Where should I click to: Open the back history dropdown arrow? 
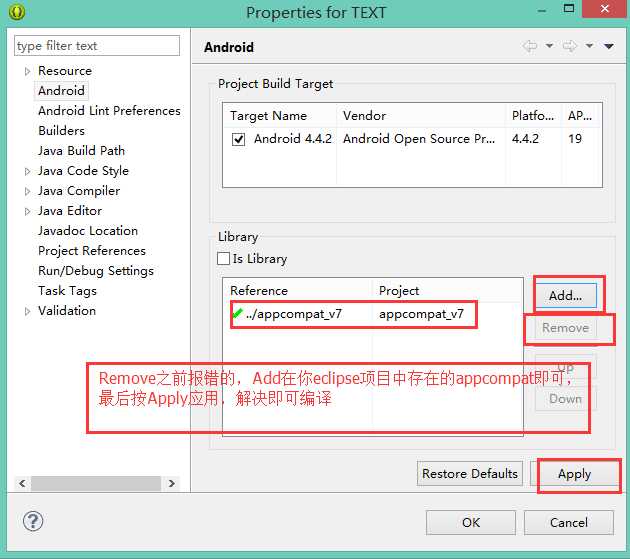[x=549, y=46]
